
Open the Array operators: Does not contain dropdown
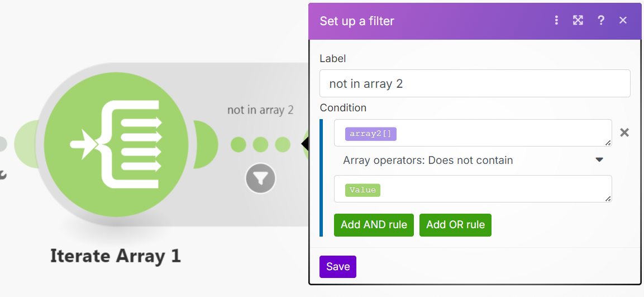(x=473, y=161)
